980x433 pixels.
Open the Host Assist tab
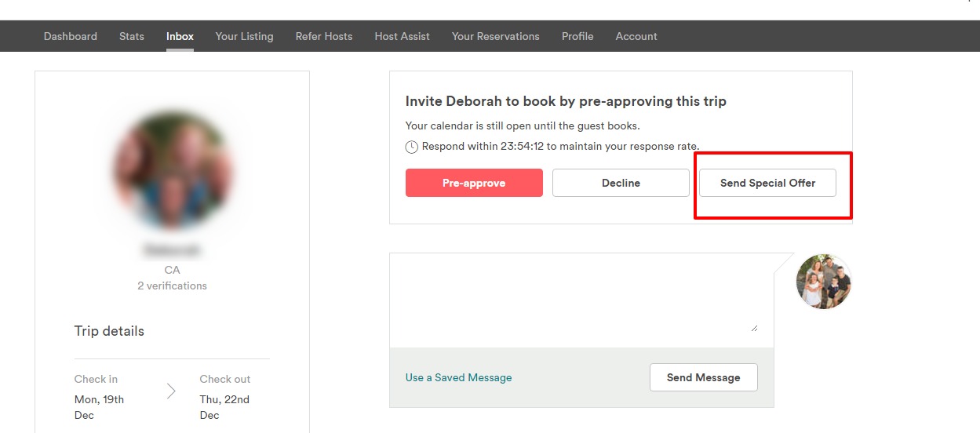pos(402,36)
